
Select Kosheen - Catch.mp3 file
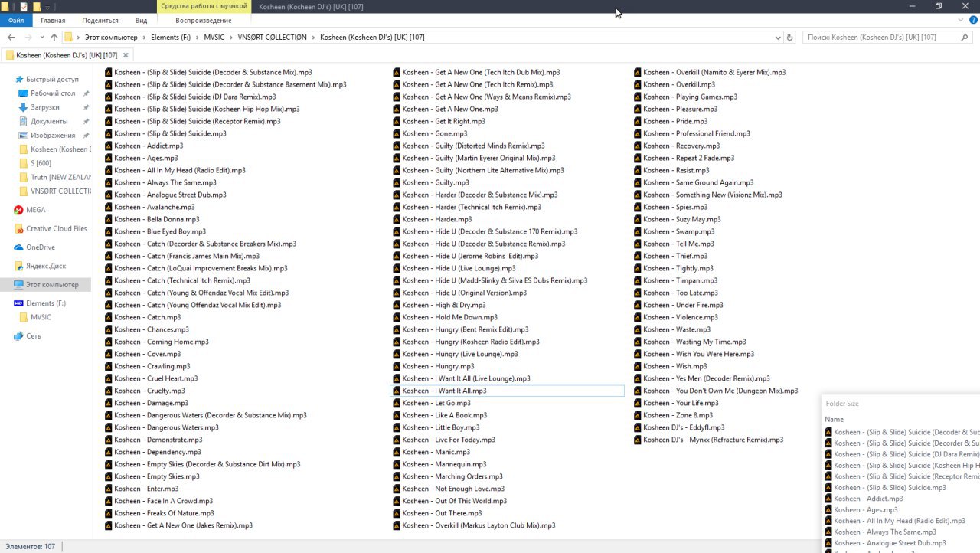click(143, 317)
